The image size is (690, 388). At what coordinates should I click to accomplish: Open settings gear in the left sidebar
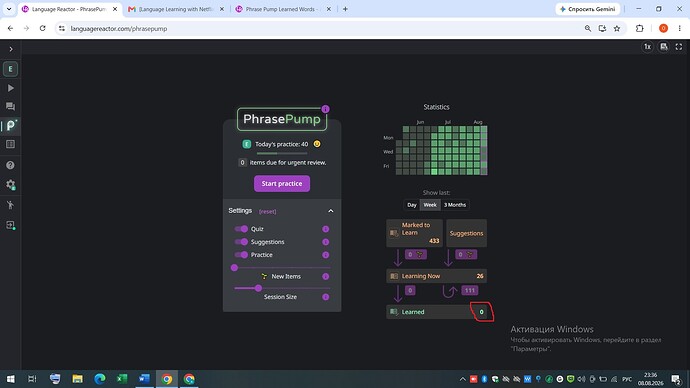click(x=11, y=185)
